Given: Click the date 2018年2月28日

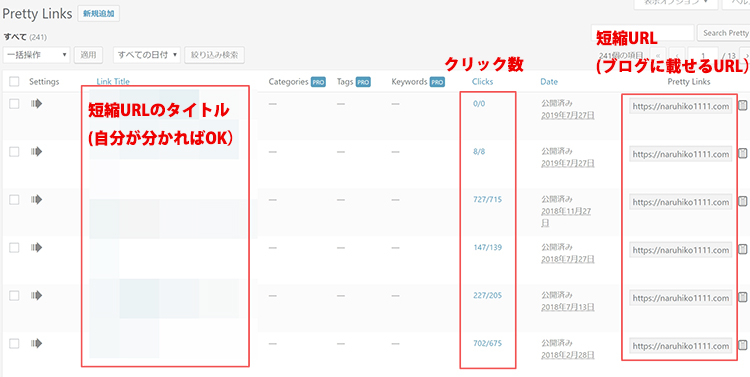Looking at the screenshot, I should (x=568, y=355).
